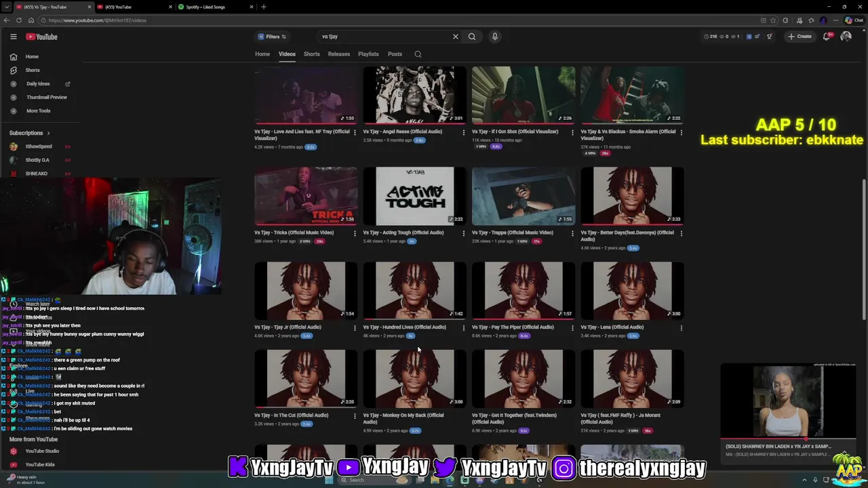This screenshot has height=488, width=868.
Task: Open options menu for Tricka video
Action: pyautogui.click(x=355, y=233)
